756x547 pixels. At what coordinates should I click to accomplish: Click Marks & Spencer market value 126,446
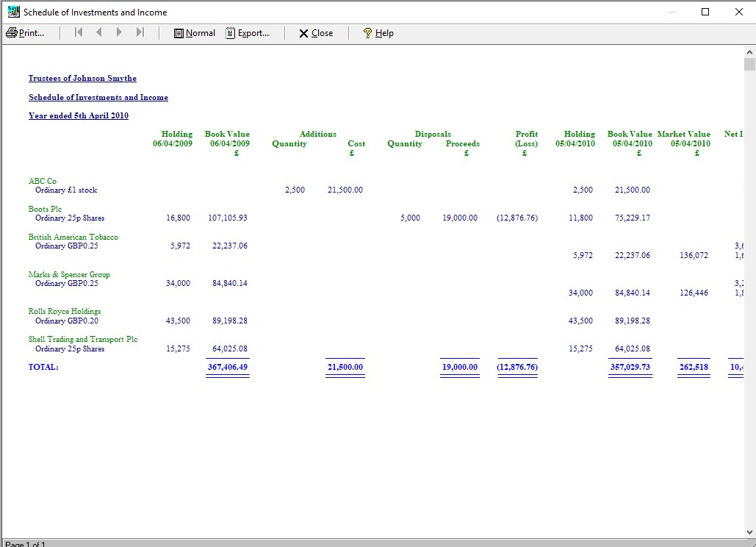pyautogui.click(x=694, y=293)
